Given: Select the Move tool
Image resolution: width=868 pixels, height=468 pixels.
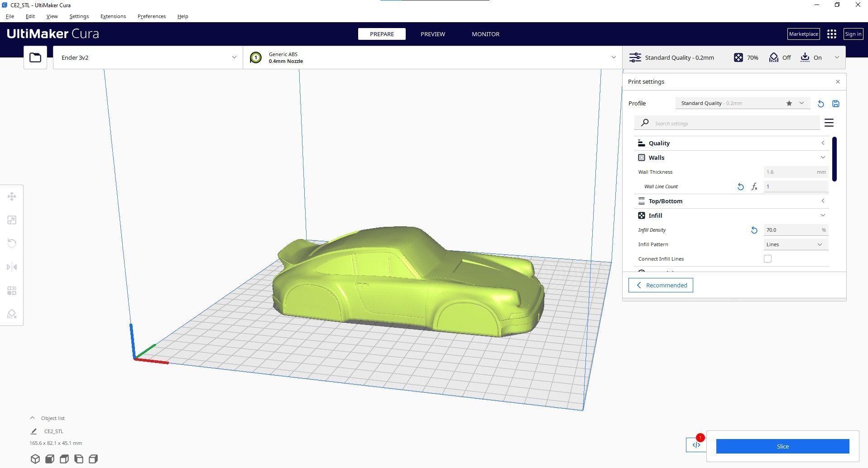Looking at the screenshot, I should (x=12, y=196).
